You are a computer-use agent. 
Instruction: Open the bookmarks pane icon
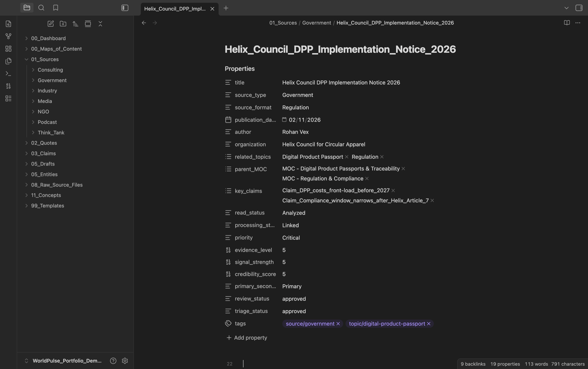coord(55,8)
